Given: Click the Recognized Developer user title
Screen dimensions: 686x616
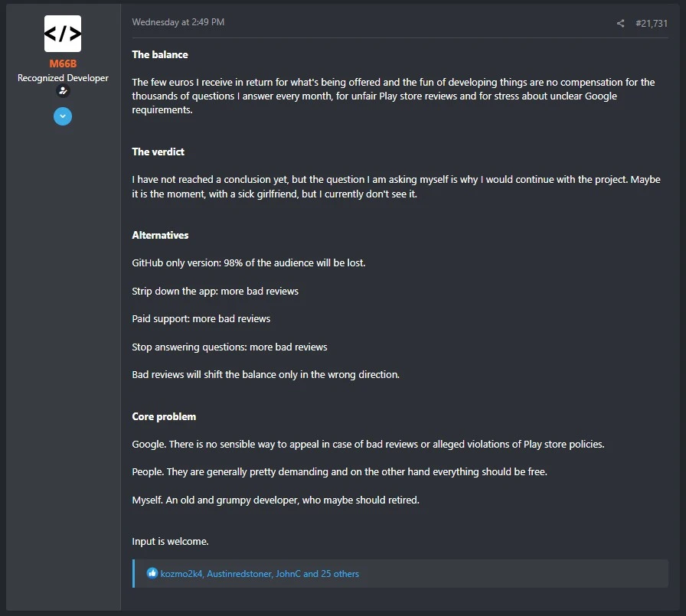Looking at the screenshot, I should click(x=63, y=78).
